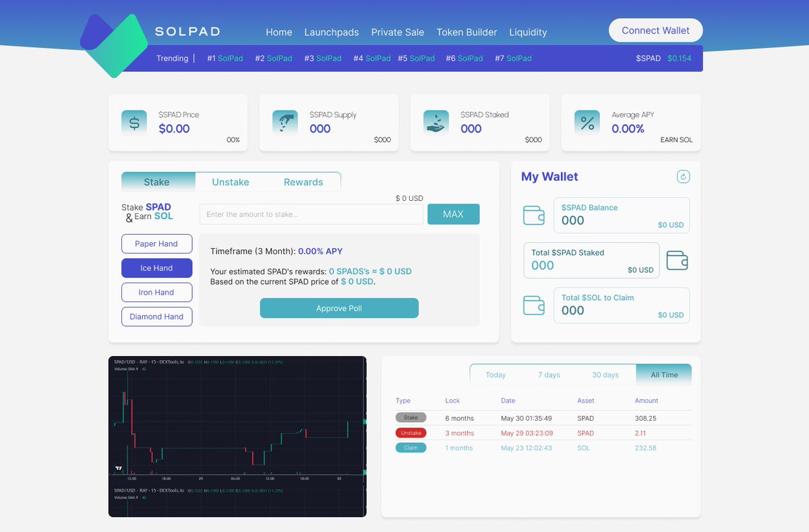
Task: Click the Connect Wallet button
Action: coord(655,30)
